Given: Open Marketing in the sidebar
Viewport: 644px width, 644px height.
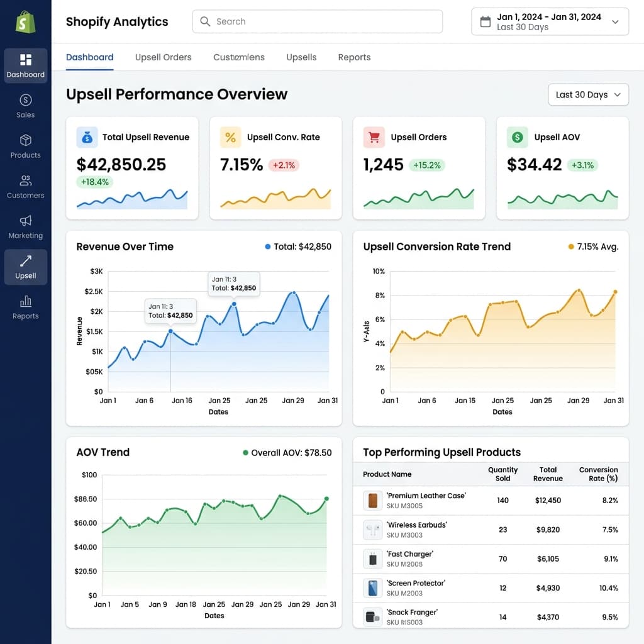Looking at the screenshot, I should pyautogui.click(x=25, y=226).
